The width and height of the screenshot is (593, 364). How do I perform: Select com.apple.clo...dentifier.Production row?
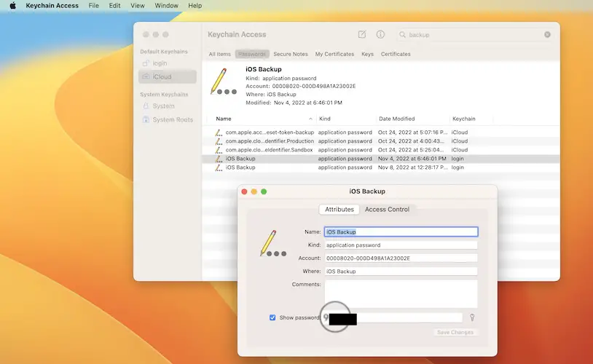pyautogui.click(x=381, y=141)
